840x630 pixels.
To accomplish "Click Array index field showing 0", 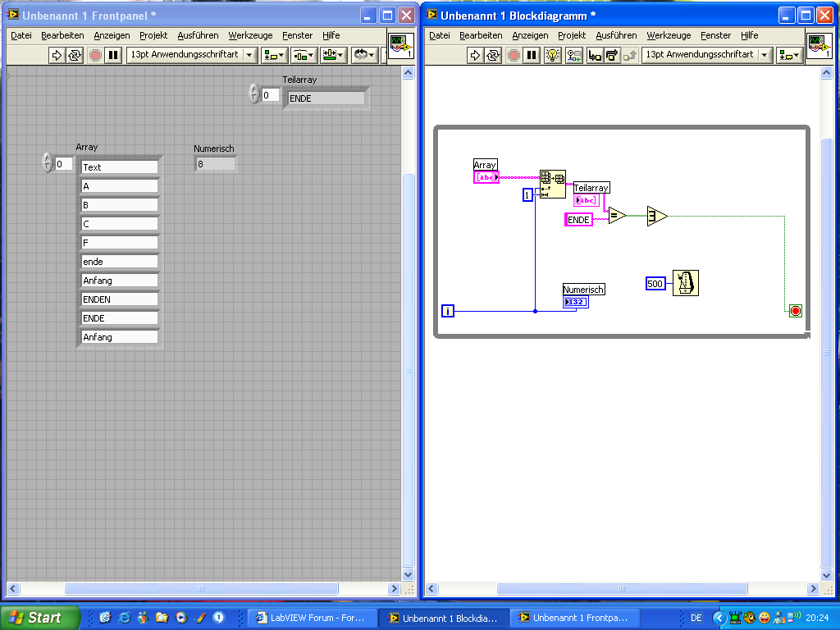I will pos(64,164).
